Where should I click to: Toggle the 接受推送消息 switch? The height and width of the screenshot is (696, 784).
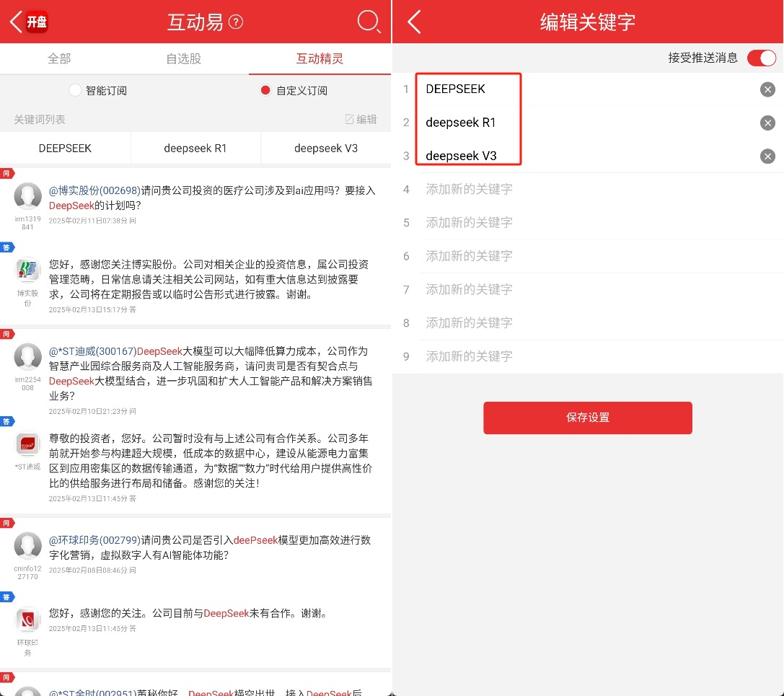tap(762, 58)
